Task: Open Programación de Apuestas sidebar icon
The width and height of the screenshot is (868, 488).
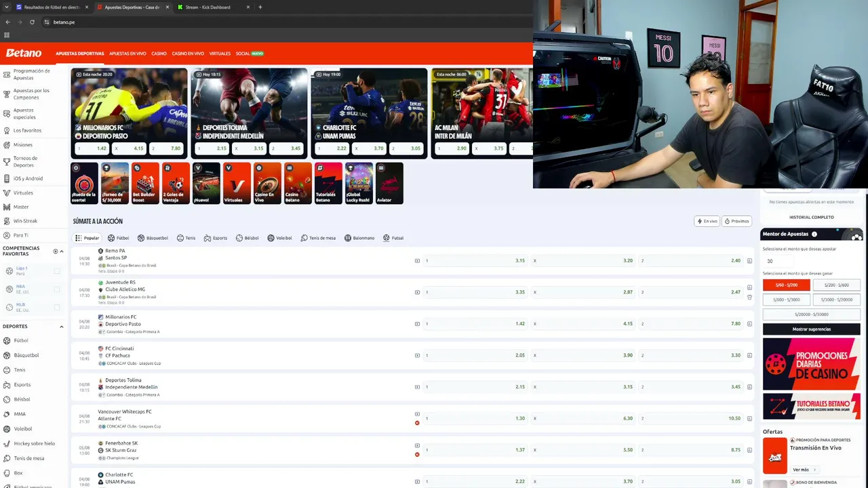Action: click(x=7, y=74)
